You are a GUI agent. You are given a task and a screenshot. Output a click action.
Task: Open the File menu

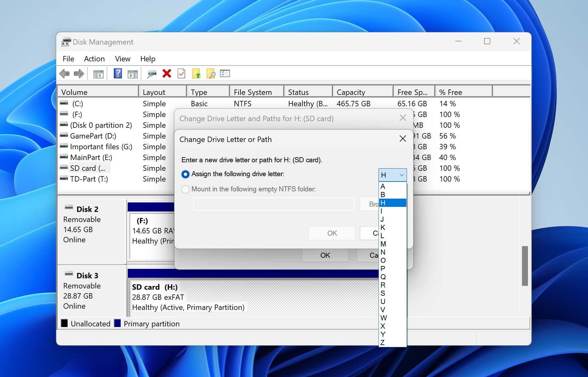tap(68, 59)
